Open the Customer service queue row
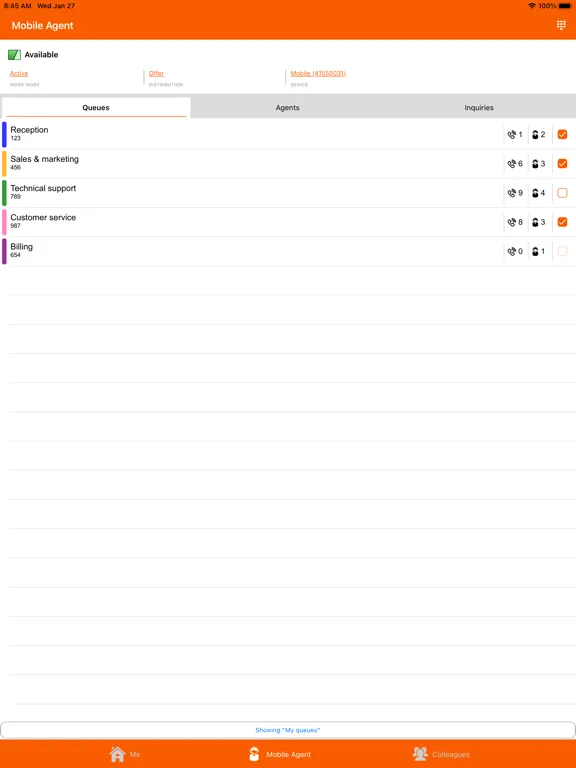The height and width of the screenshot is (768, 576). click(x=288, y=222)
